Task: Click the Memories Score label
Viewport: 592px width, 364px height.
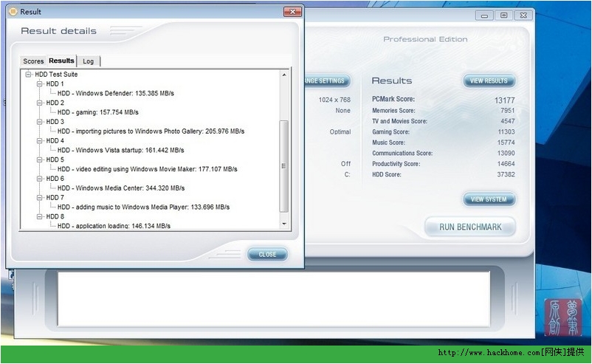Action: (393, 111)
